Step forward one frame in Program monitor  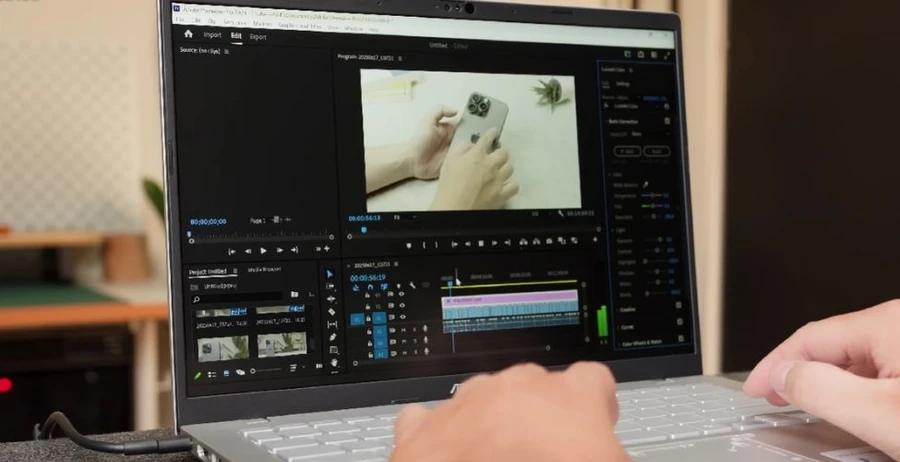coord(494,243)
